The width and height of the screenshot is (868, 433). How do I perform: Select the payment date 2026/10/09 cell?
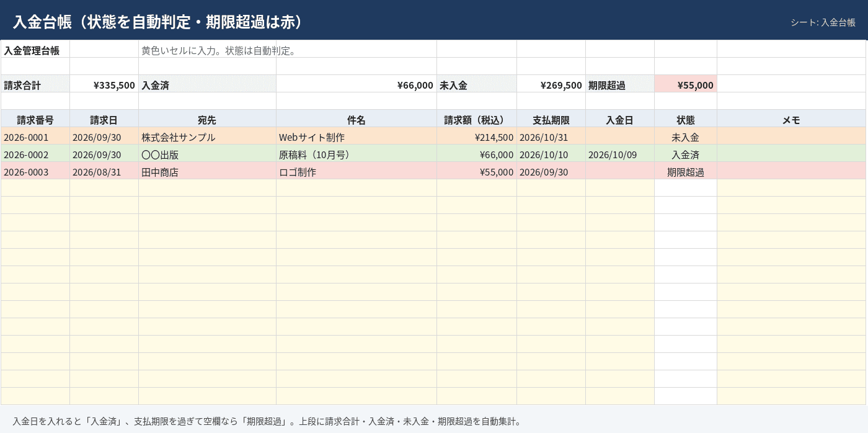tap(620, 153)
